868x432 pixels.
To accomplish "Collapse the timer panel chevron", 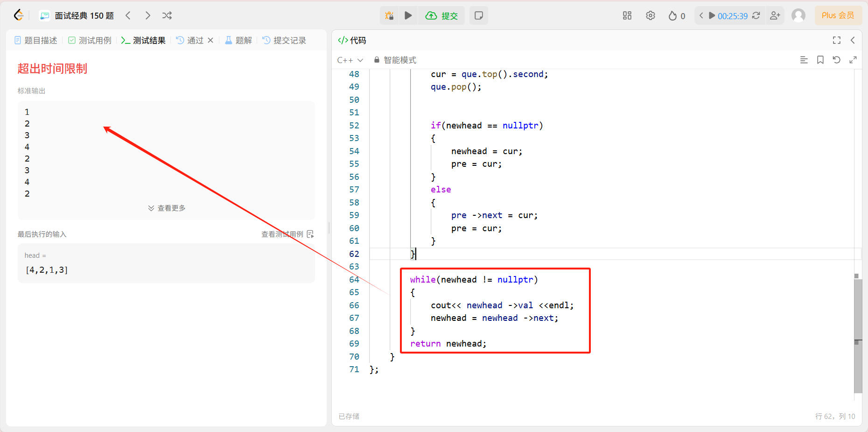I will (x=701, y=15).
